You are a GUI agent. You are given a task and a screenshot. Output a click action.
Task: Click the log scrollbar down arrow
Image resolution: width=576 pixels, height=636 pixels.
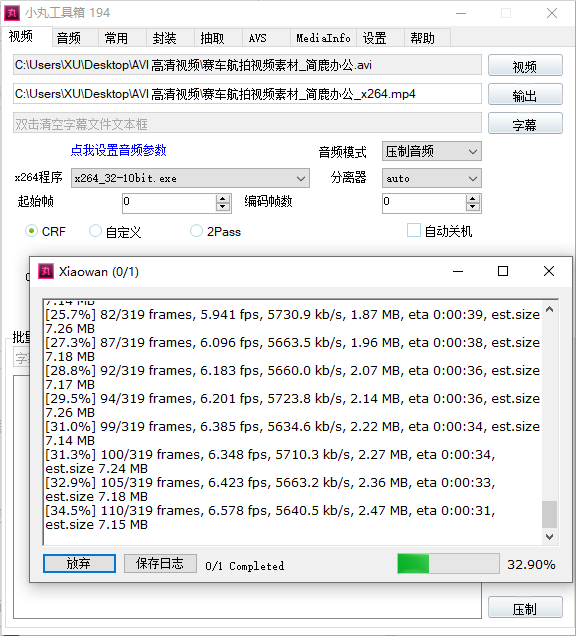550,537
